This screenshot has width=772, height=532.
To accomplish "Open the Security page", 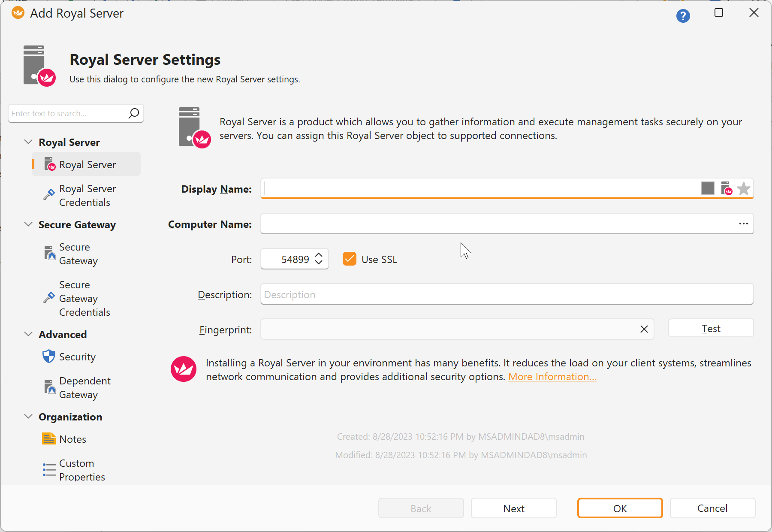I will (x=86, y=357).
